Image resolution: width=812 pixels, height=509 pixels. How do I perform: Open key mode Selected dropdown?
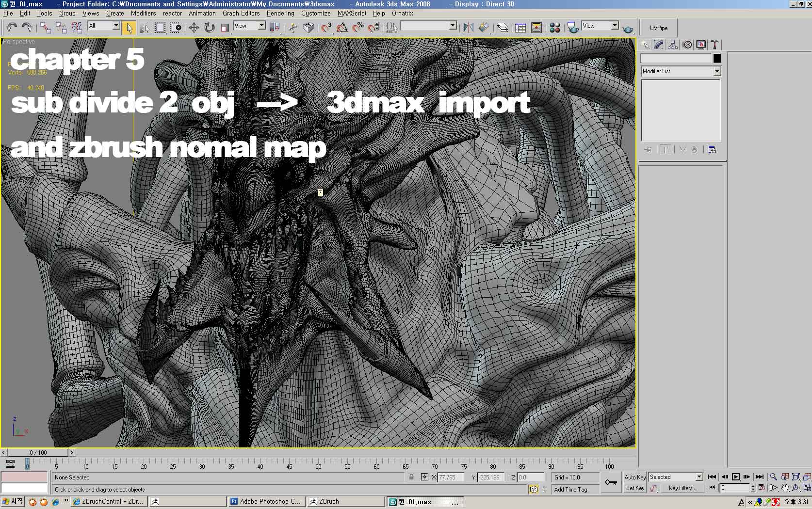point(676,477)
